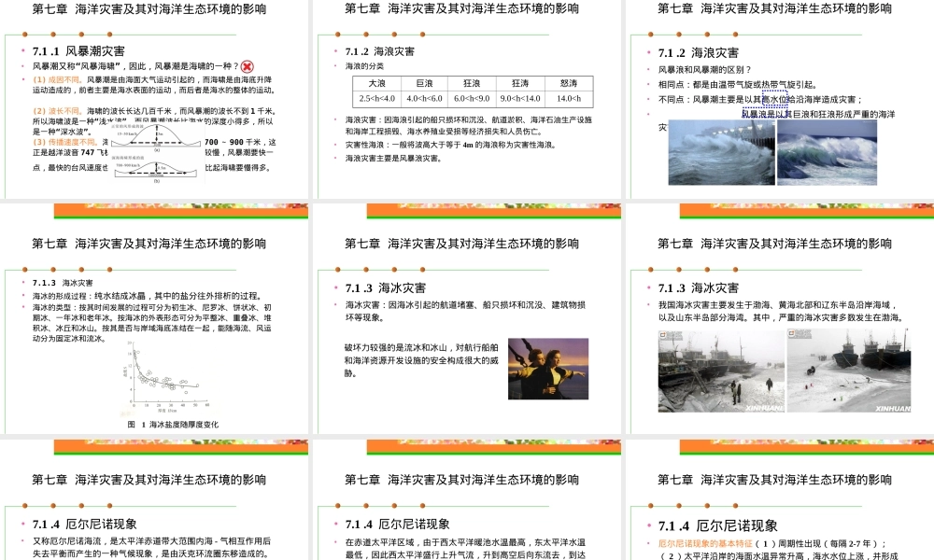934x560 pixels.
Task: Select table header cell 大浪
Action: 376,83
